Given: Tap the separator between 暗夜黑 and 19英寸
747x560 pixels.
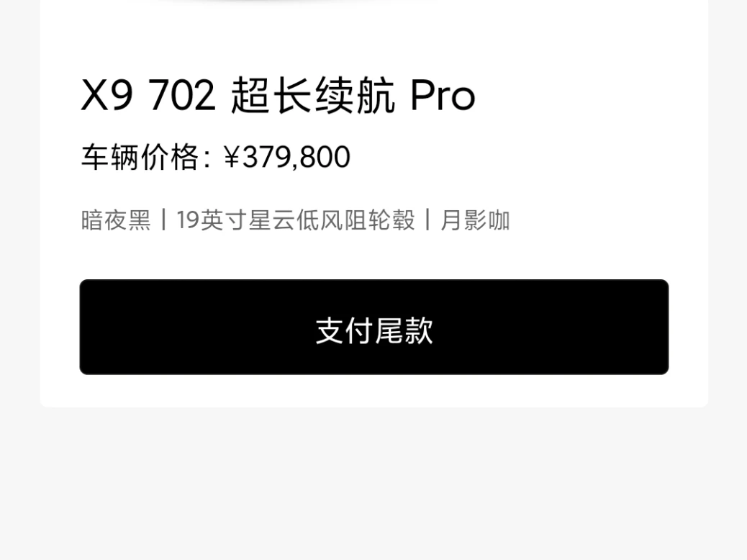Looking at the screenshot, I should tap(164, 220).
